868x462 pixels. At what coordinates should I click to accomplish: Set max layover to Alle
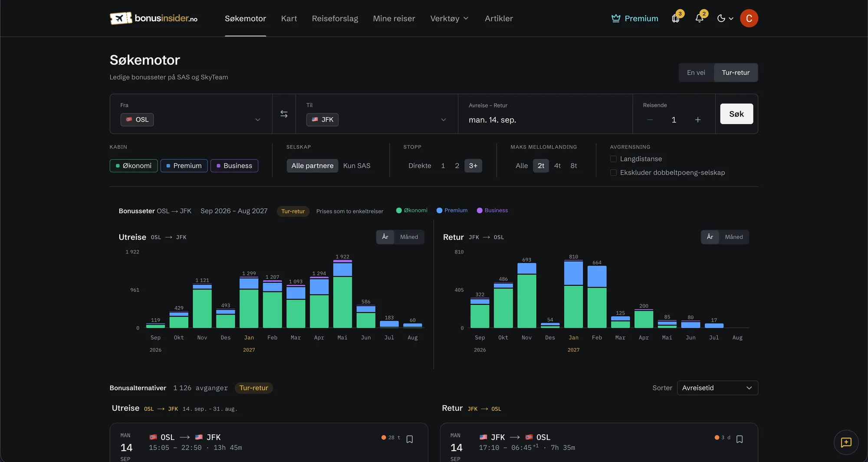pyautogui.click(x=522, y=165)
